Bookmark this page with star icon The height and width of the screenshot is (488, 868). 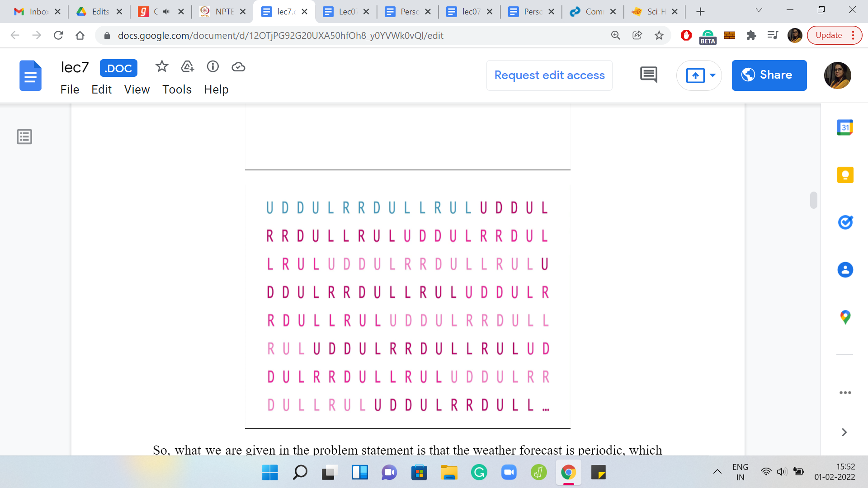click(659, 35)
